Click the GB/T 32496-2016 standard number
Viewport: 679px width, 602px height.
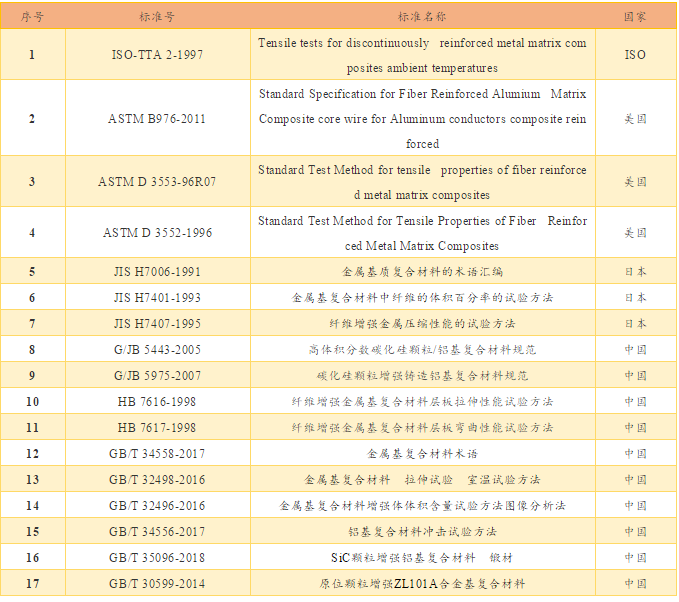tap(157, 506)
